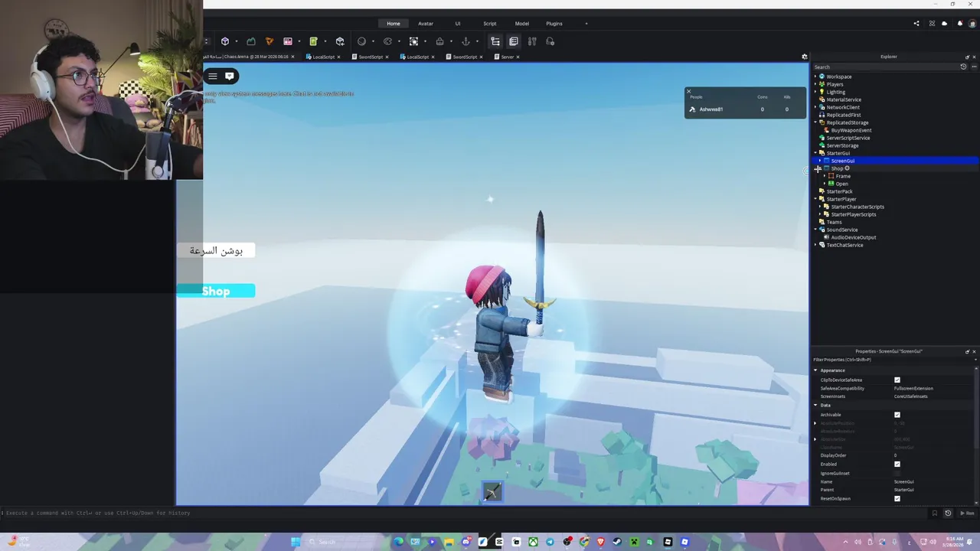
Task: Expand the Players tree node
Action: pos(815,84)
